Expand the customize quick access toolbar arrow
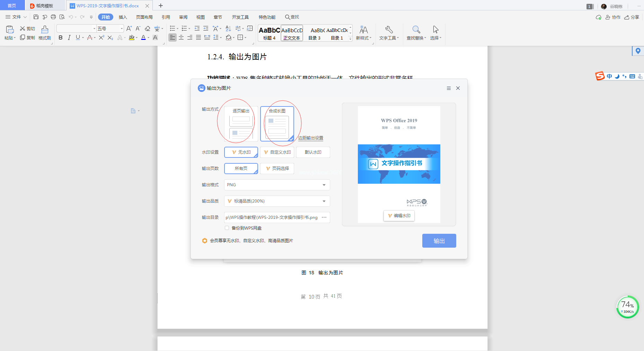Viewport: 644px width, 351px height. pyautogui.click(x=91, y=17)
